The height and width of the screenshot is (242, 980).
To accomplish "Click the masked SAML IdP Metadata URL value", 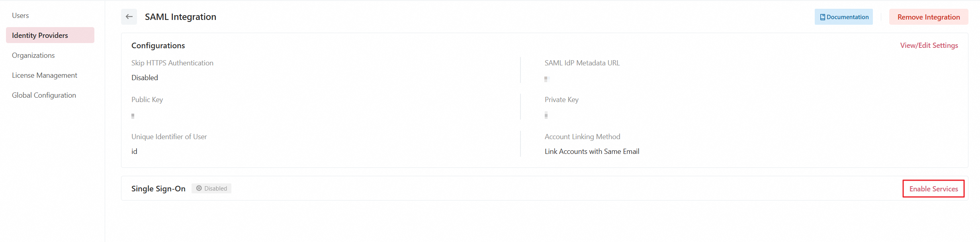I will point(547,79).
